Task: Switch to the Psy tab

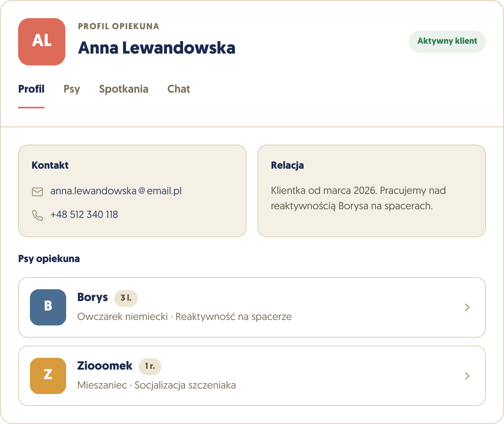Action: pyautogui.click(x=72, y=89)
